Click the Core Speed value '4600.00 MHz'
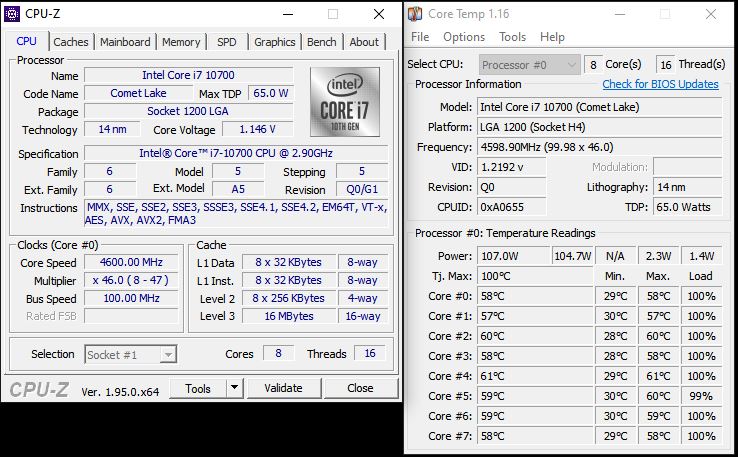This screenshot has height=457, width=738. 131,262
